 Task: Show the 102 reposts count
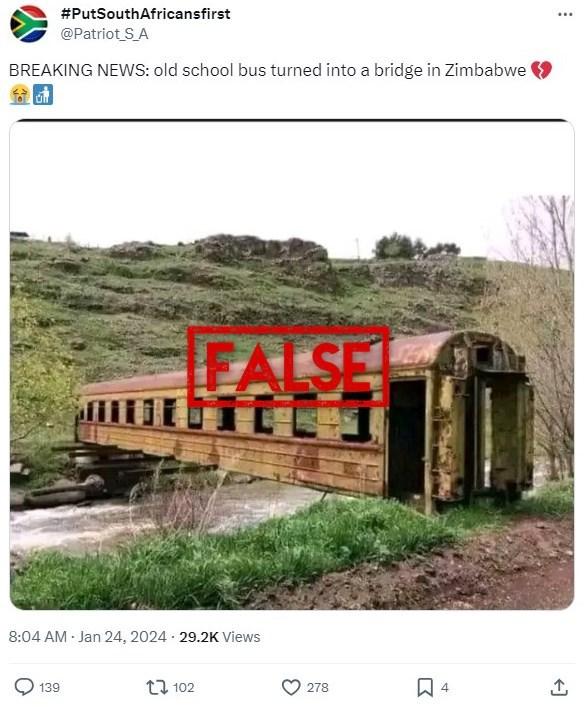coord(183,688)
